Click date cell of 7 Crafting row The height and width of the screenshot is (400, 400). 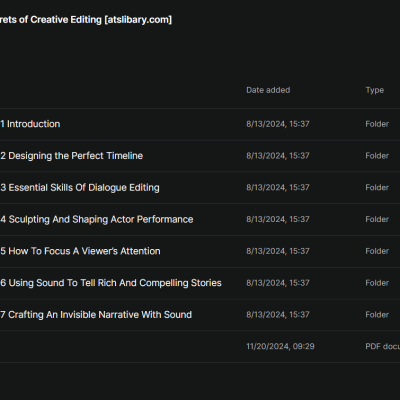point(278,315)
